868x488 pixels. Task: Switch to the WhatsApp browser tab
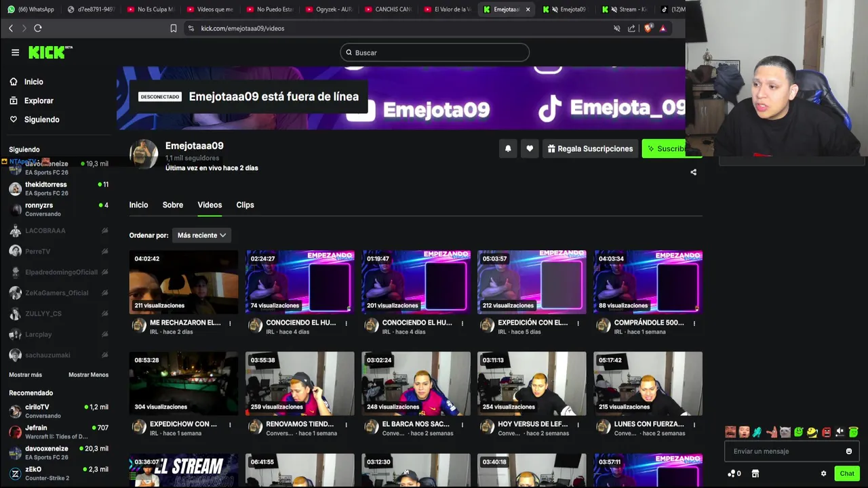(31, 9)
